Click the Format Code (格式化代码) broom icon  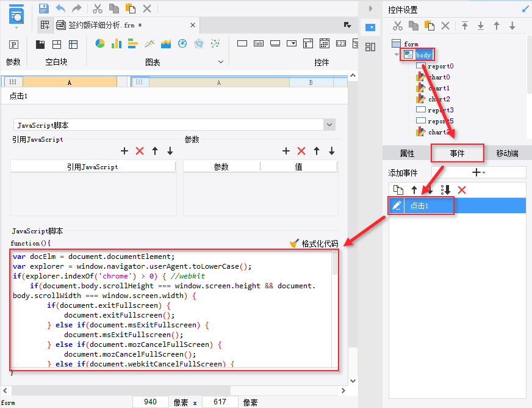pos(295,244)
